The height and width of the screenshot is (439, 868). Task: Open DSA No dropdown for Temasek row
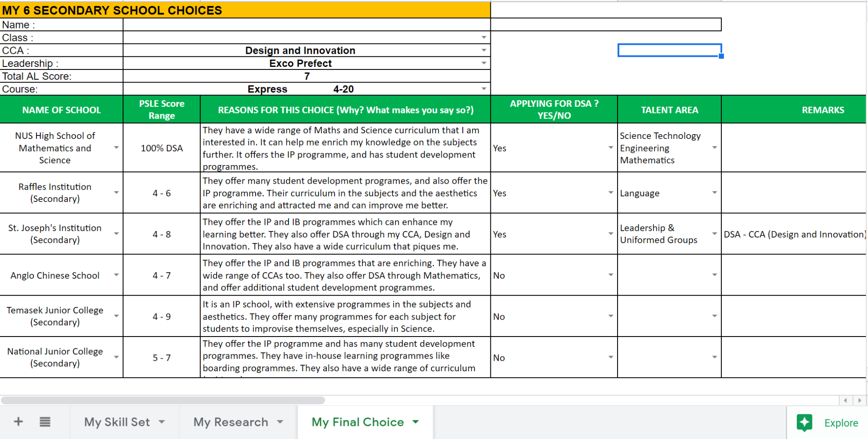pos(611,316)
